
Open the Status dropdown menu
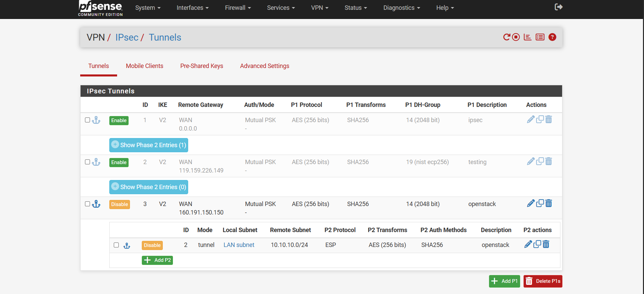coord(356,8)
